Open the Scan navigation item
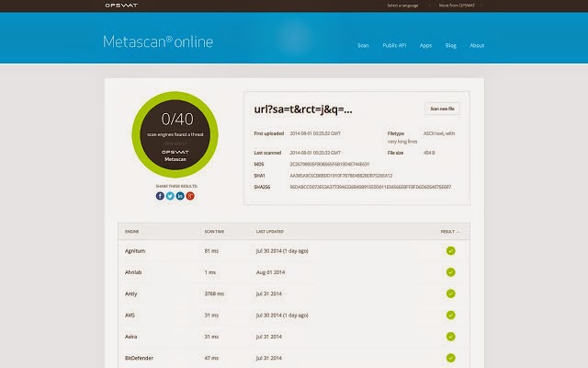The width and height of the screenshot is (588, 368). click(363, 45)
